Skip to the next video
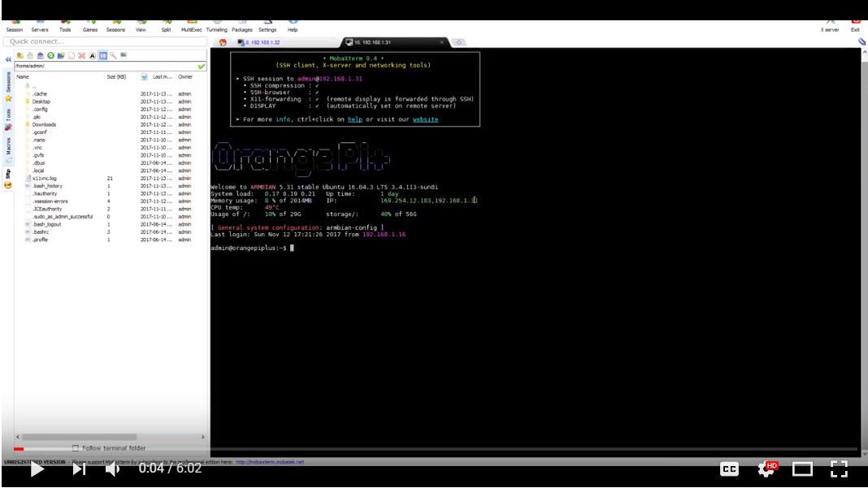The height and width of the screenshot is (488, 868). tap(79, 469)
